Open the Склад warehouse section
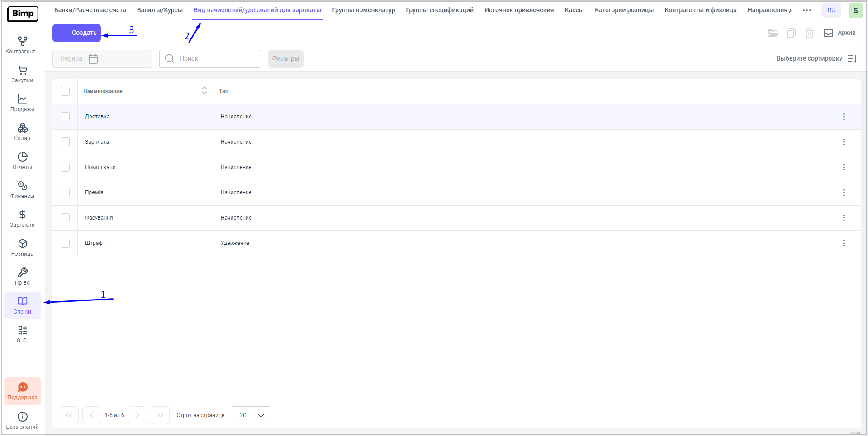This screenshot has height=436, width=868. point(22,132)
